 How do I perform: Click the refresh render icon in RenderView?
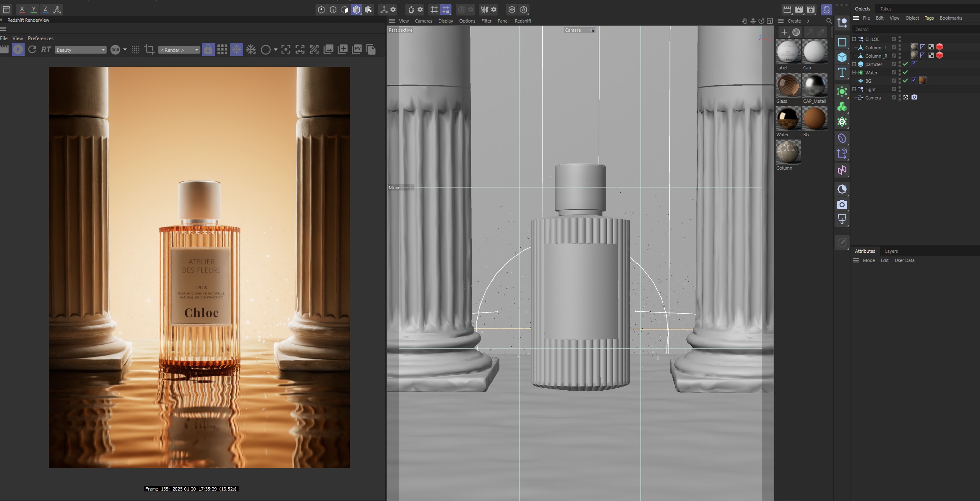click(x=32, y=49)
